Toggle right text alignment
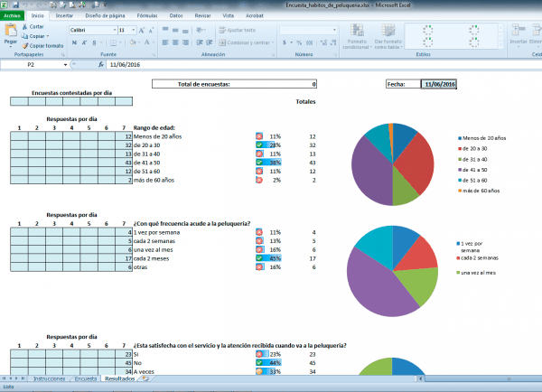Screen dimensions: 542x392 coord(185,42)
